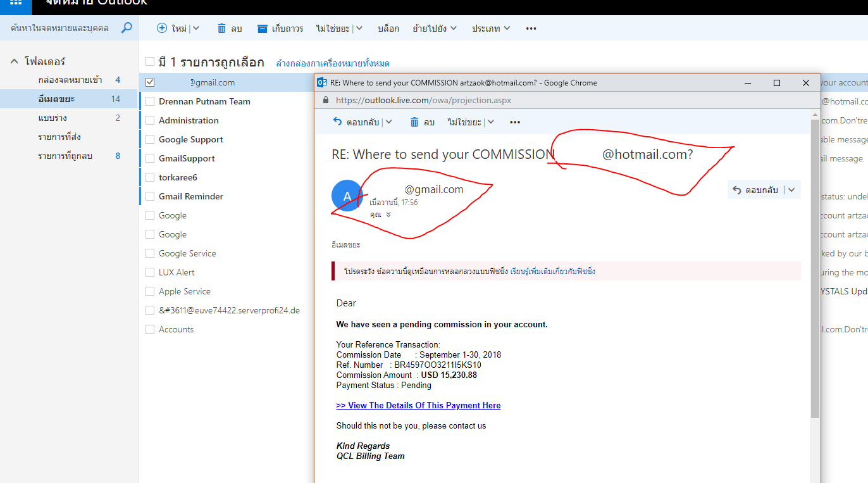Open the Administration message row

coord(226,120)
